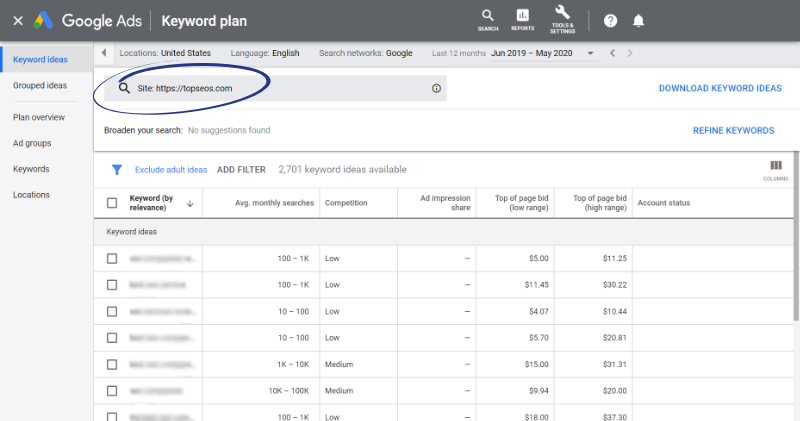
Task: Open the date range dropdown arrow
Action: (590, 53)
